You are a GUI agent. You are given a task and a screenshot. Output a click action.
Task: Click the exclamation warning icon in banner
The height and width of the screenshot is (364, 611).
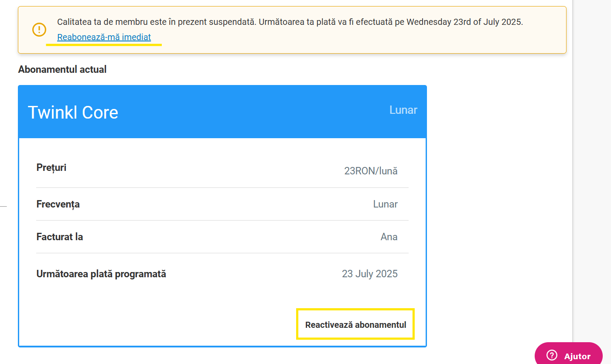pos(39,30)
